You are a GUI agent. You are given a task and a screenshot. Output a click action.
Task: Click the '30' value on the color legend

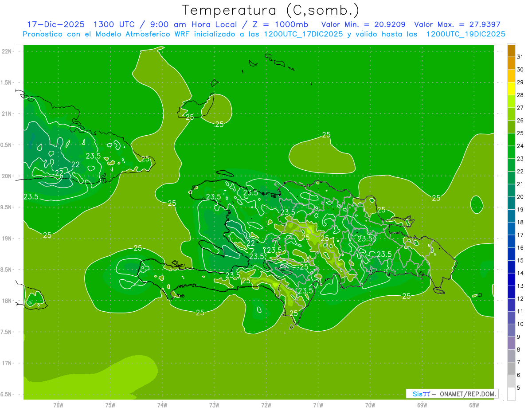(520, 70)
